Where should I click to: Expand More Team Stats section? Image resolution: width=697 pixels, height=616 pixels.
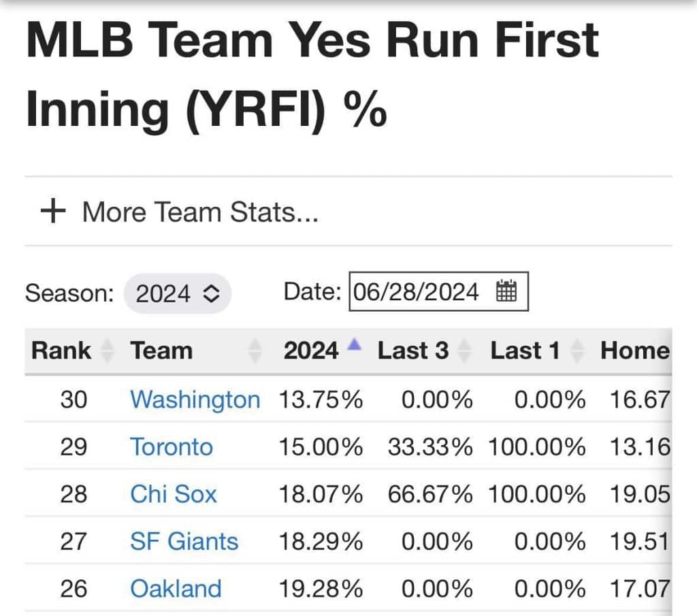199,212
